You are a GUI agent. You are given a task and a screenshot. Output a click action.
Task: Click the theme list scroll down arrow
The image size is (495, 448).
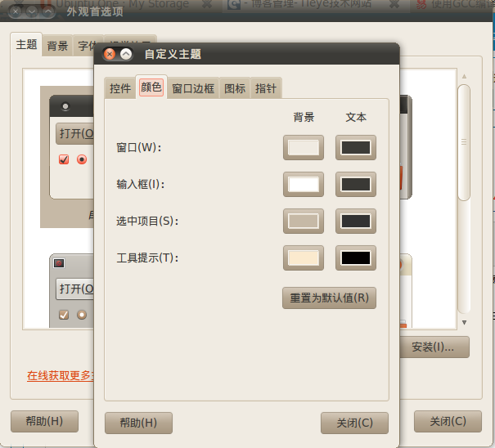tap(464, 322)
